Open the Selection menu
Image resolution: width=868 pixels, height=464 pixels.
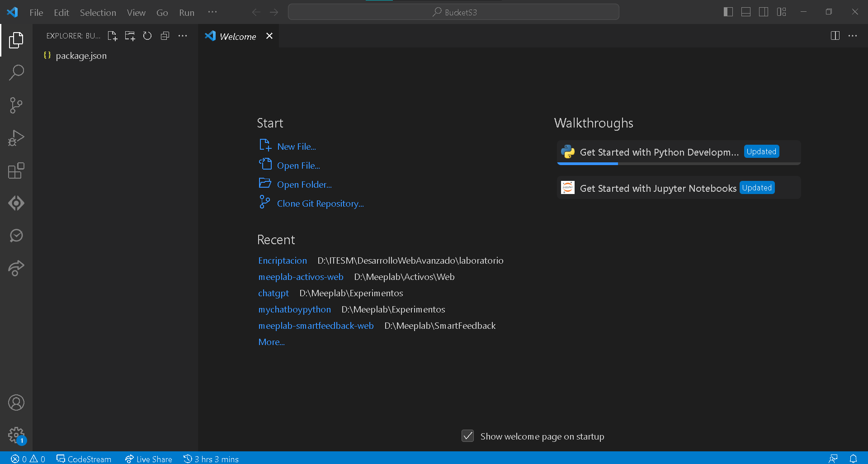[98, 13]
